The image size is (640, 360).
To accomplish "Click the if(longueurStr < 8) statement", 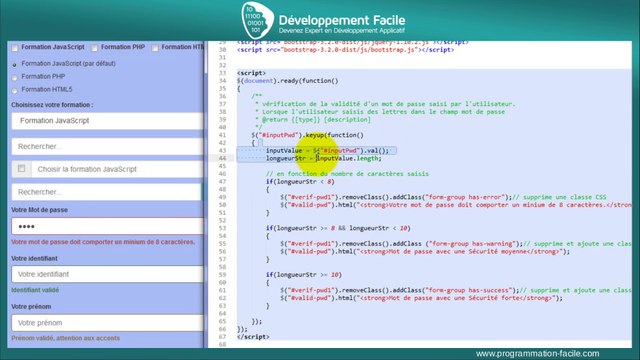I will point(300,182).
